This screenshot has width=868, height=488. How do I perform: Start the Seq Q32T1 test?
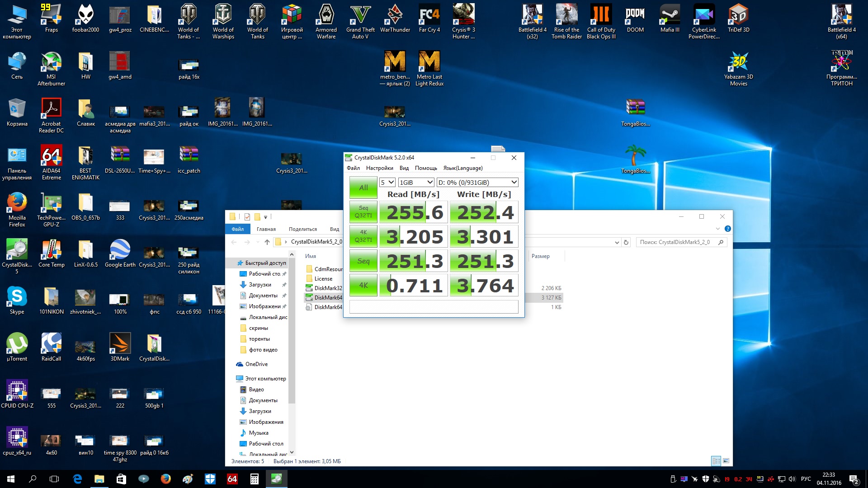(x=363, y=212)
